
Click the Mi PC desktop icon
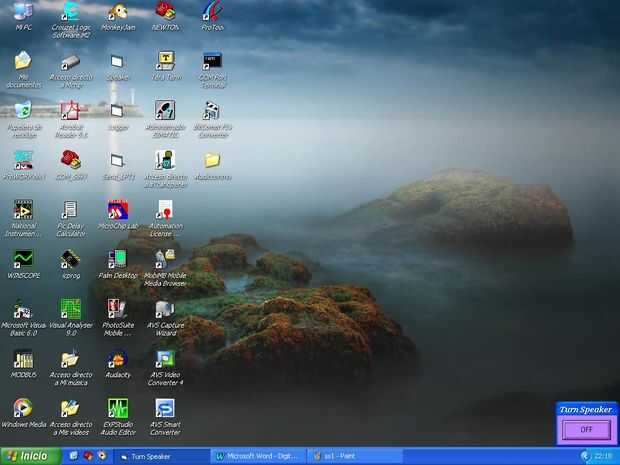[x=23, y=17]
